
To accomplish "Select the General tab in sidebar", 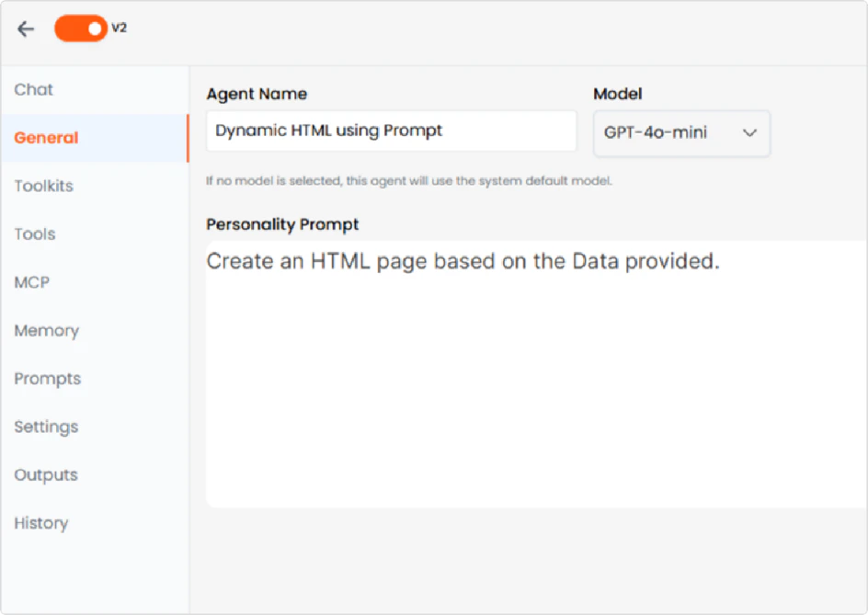I will 46,137.
